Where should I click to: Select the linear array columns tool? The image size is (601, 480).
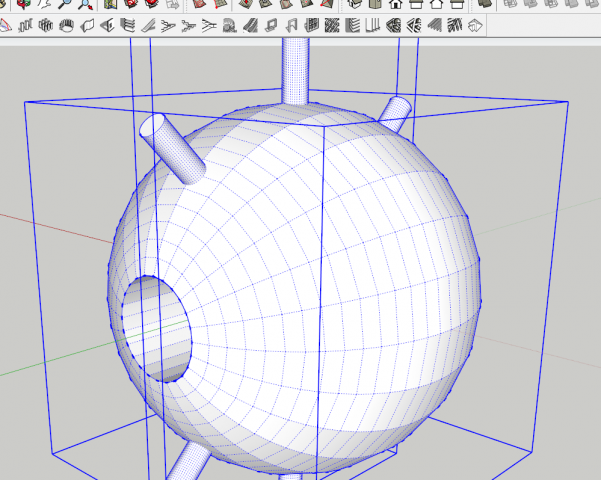25,26
